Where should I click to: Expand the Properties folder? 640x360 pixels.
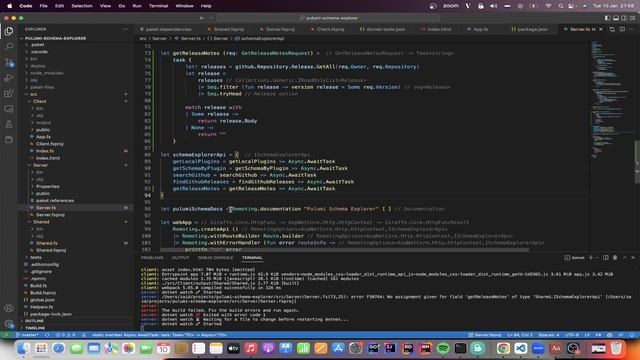click(x=47, y=187)
